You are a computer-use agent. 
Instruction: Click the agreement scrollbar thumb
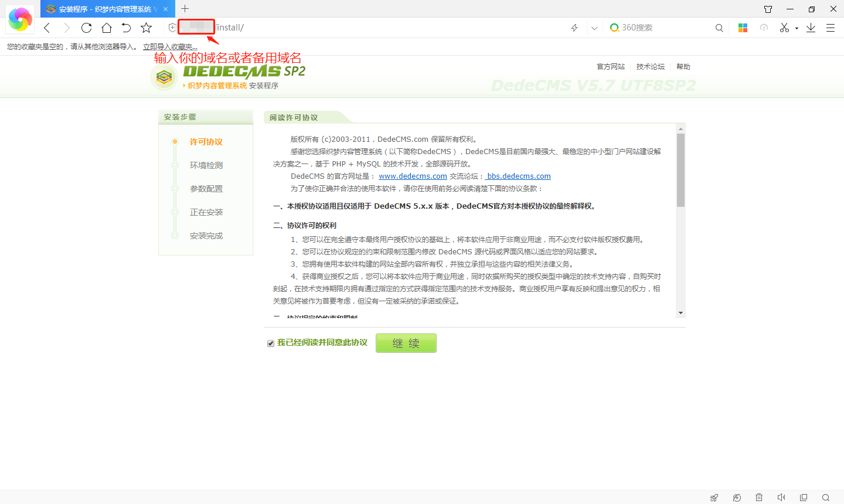(680, 170)
